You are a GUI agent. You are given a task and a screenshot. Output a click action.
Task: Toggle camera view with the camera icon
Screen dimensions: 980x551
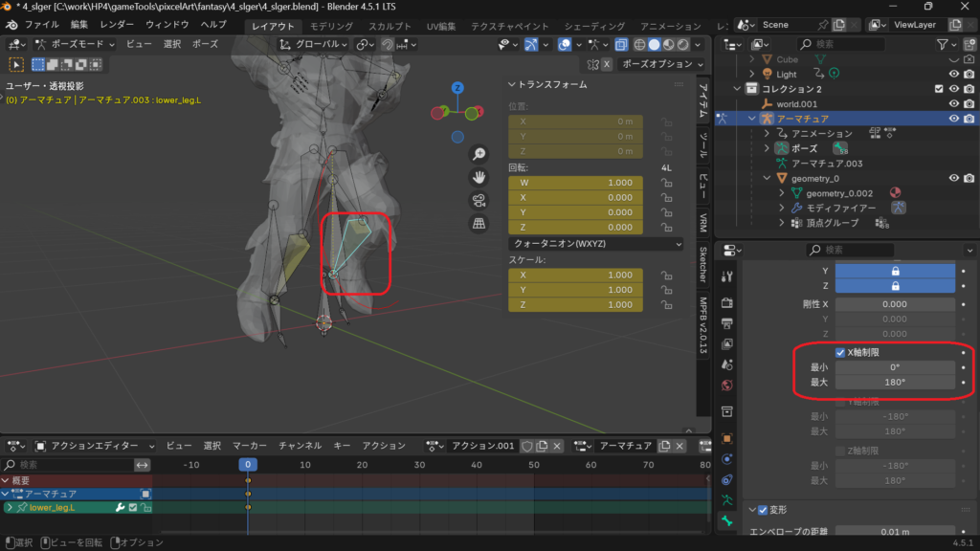click(x=479, y=200)
